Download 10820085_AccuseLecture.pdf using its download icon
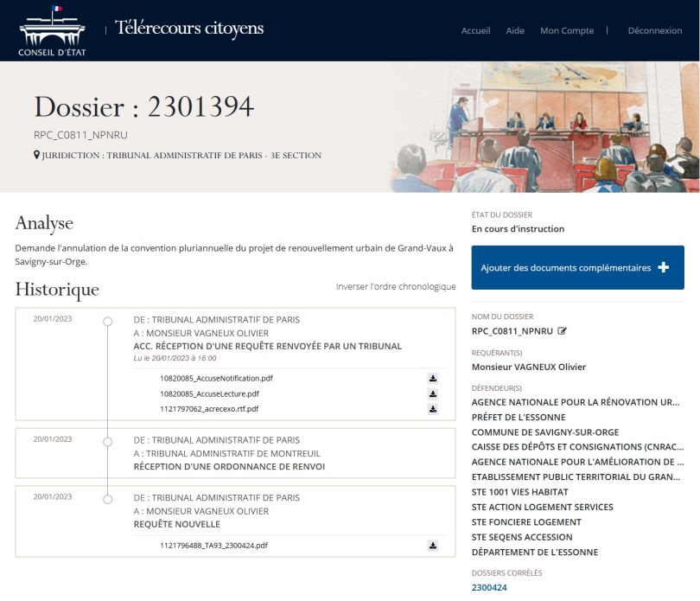This screenshot has width=700, height=601. [433, 393]
